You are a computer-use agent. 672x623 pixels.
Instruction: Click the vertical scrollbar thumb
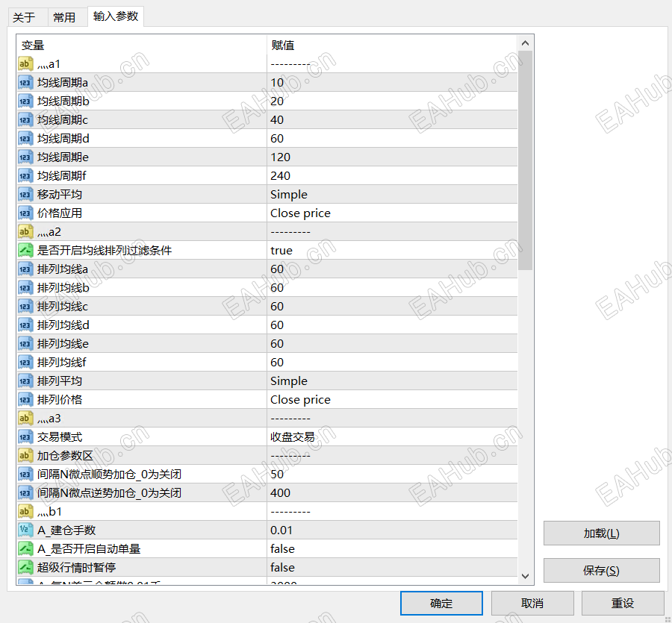point(526,160)
